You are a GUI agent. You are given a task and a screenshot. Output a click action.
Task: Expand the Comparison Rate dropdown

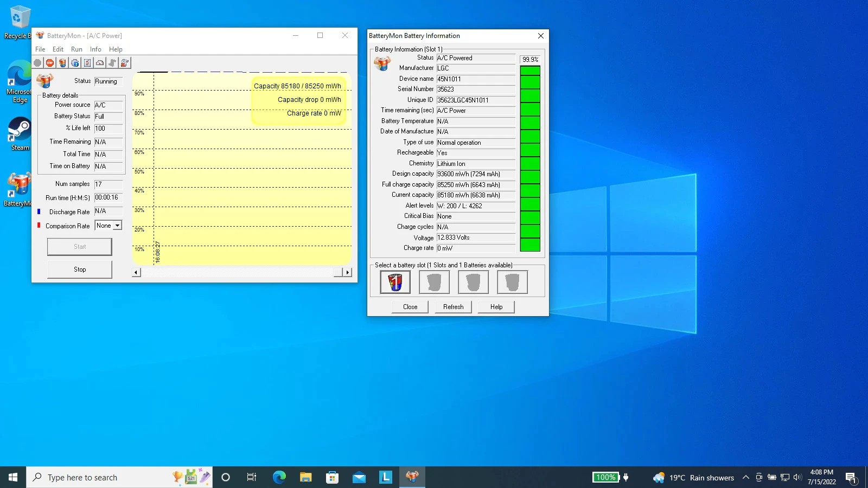117,226
